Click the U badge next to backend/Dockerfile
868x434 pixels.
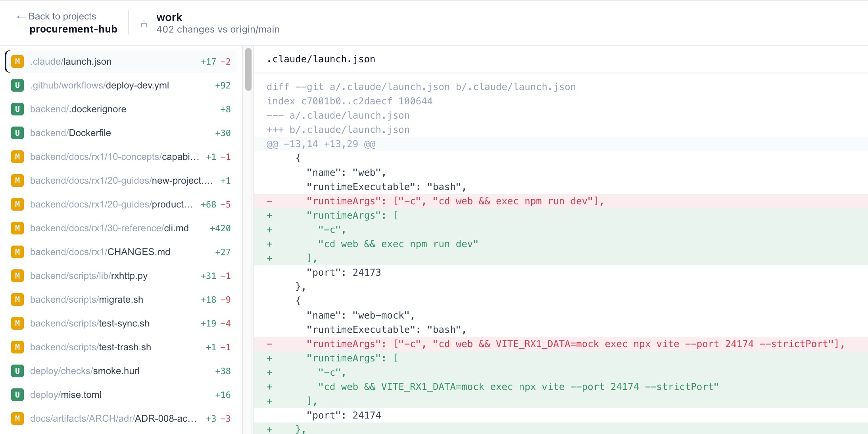tap(17, 133)
